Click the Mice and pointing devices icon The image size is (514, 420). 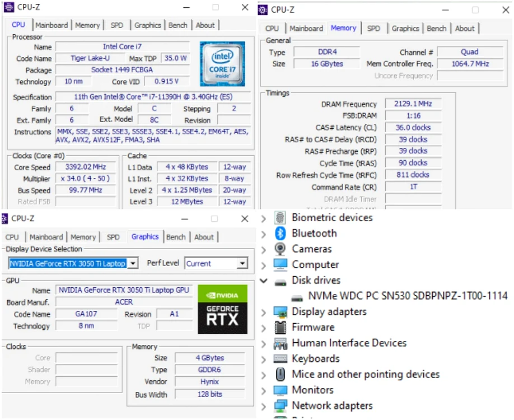[x=281, y=374]
